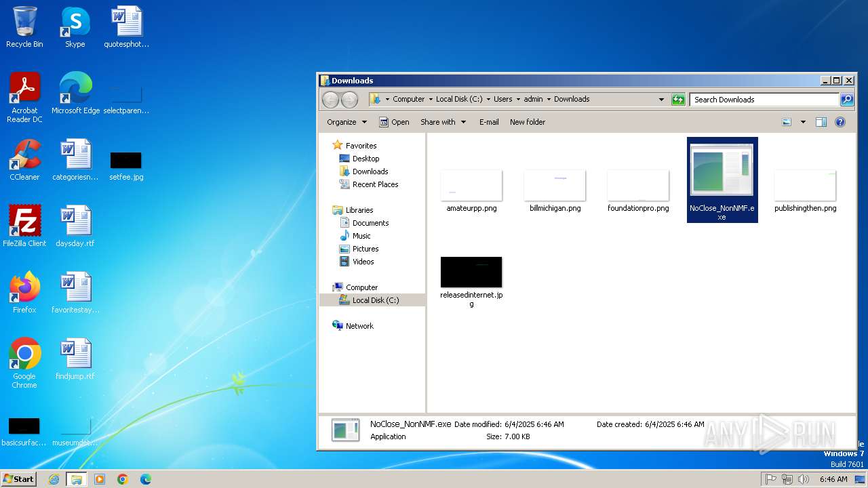Viewport: 868px width, 488px height.
Task: Launch the Google Chrome desktop shortcut
Action: coord(24,363)
